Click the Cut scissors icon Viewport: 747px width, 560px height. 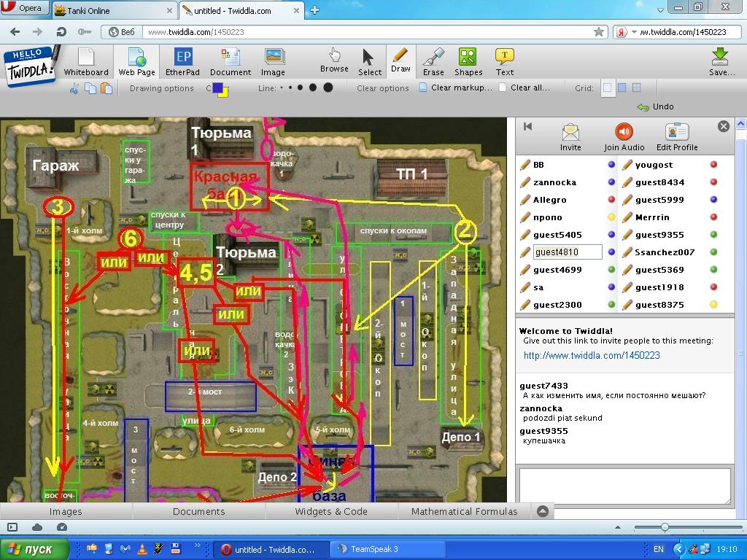[x=74, y=88]
